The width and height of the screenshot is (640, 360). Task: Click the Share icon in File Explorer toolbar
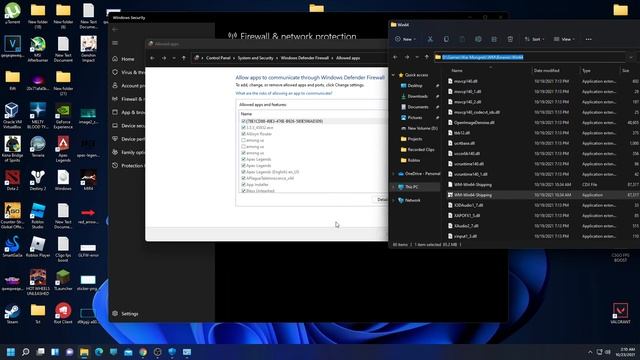pyautogui.click(x=494, y=39)
